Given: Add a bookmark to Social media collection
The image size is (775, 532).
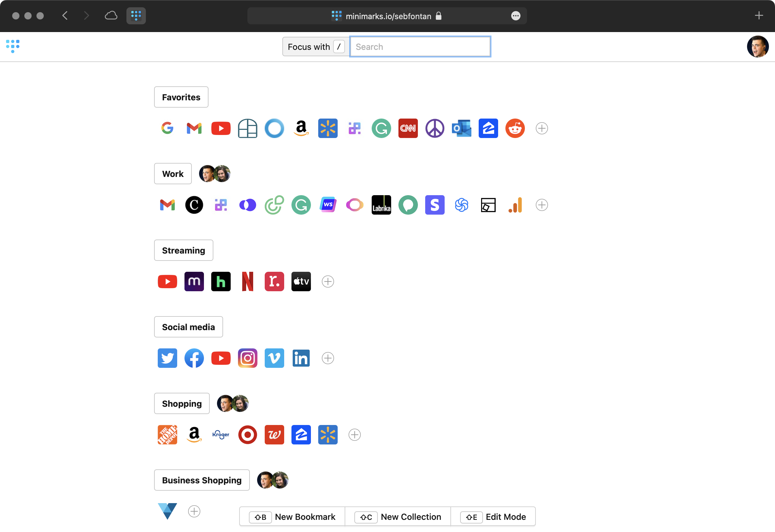Looking at the screenshot, I should tap(328, 358).
